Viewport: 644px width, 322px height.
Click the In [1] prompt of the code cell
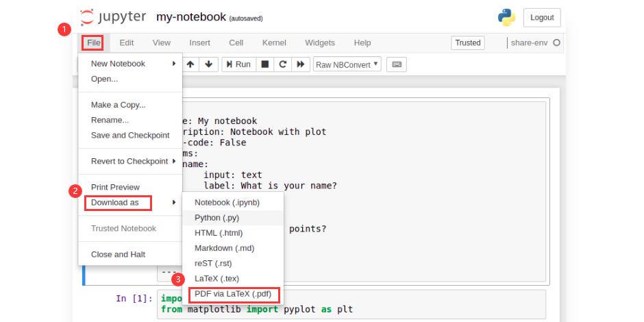[x=135, y=298]
